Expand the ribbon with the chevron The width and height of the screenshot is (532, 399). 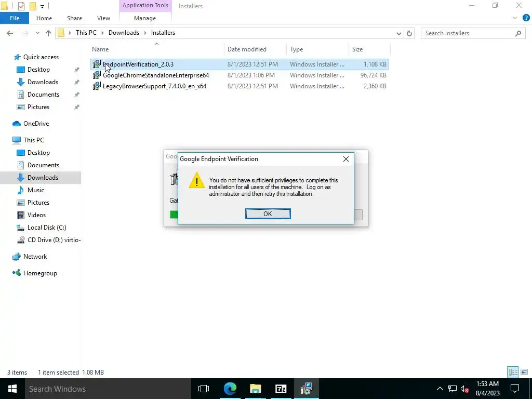[515, 18]
